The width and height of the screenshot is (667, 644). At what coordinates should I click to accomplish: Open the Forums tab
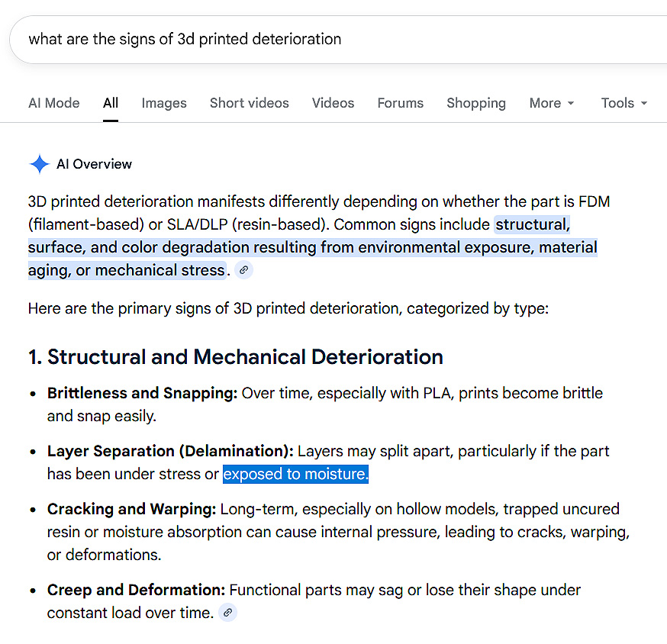pyautogui.click(x=401, y=103)
